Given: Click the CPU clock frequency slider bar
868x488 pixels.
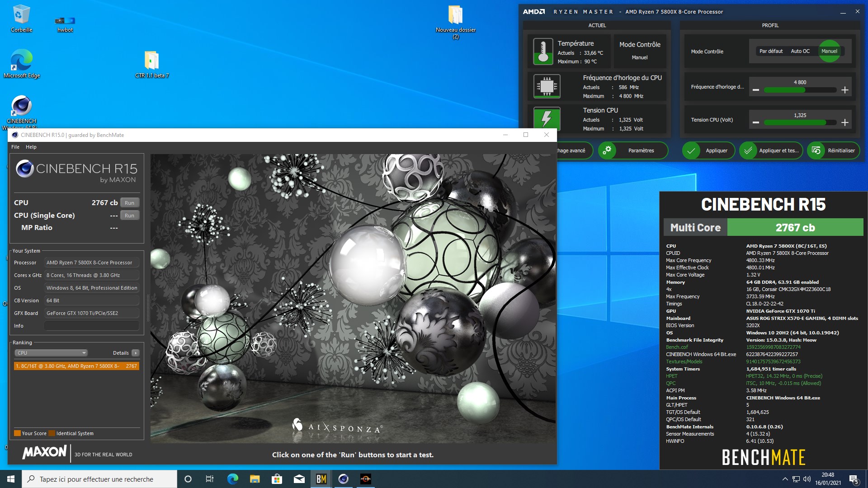Looking at the screenshot, I should point(800,90).
